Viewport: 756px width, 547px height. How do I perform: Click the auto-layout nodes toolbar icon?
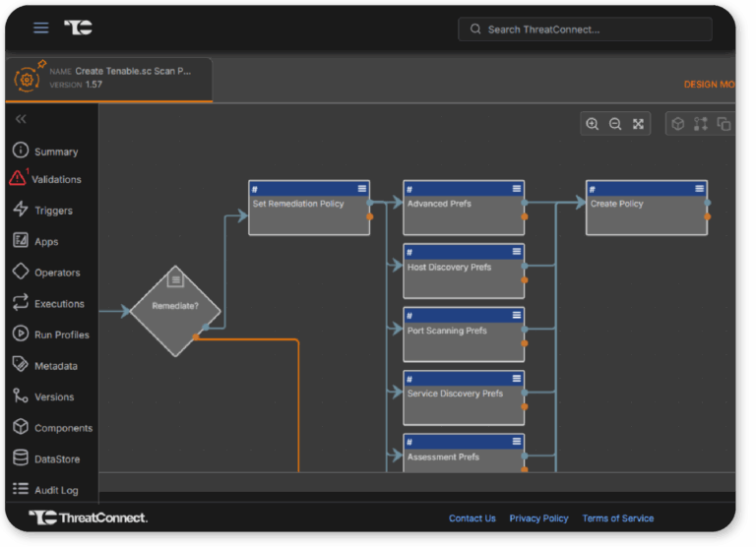(701, 124)
